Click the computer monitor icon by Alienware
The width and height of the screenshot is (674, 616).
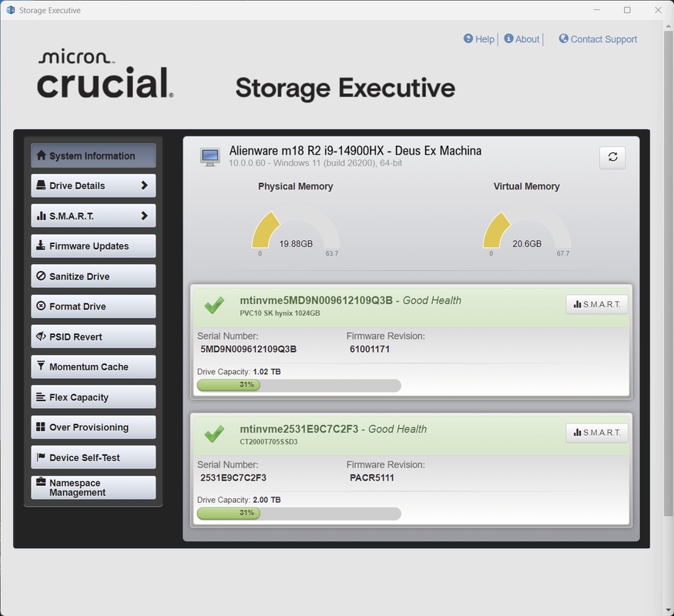pyautogui.click(x=210, y=157)
